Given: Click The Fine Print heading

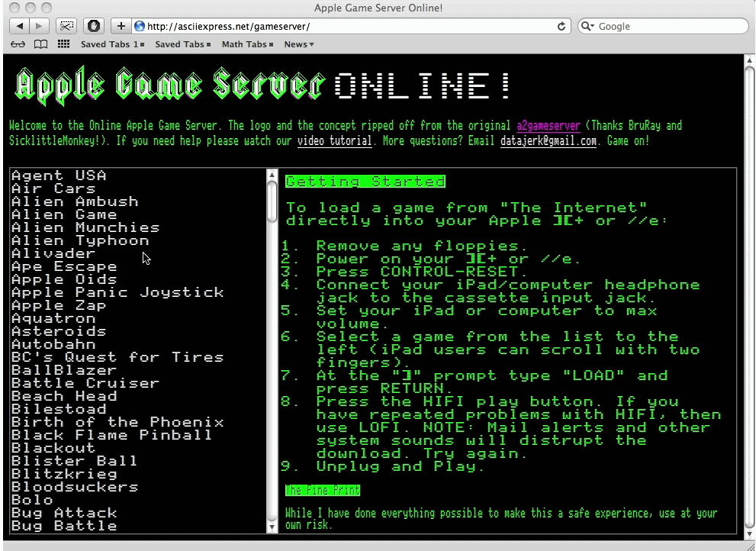Looking at the screenshot, I should click(x=323, y=491).
